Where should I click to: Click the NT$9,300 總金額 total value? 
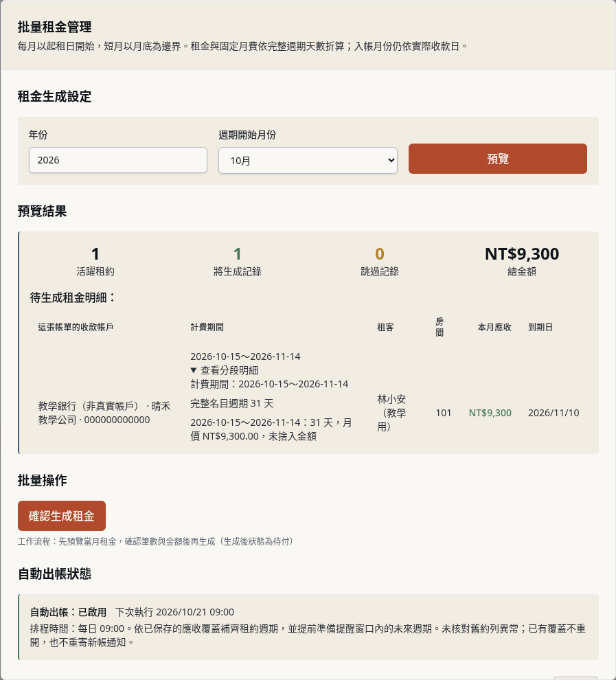pyautogui.click(x=522, y=253)
